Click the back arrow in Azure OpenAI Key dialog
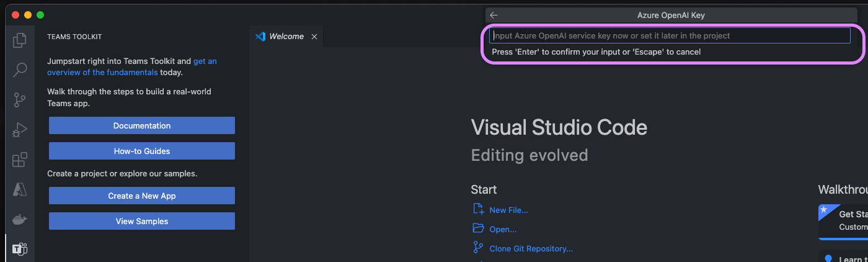The height and width of the screenshot is (262, 868). (494, 16)
